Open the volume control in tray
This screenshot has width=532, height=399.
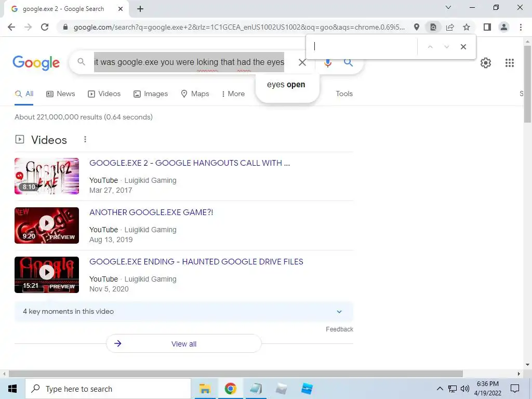coord(465,389)
